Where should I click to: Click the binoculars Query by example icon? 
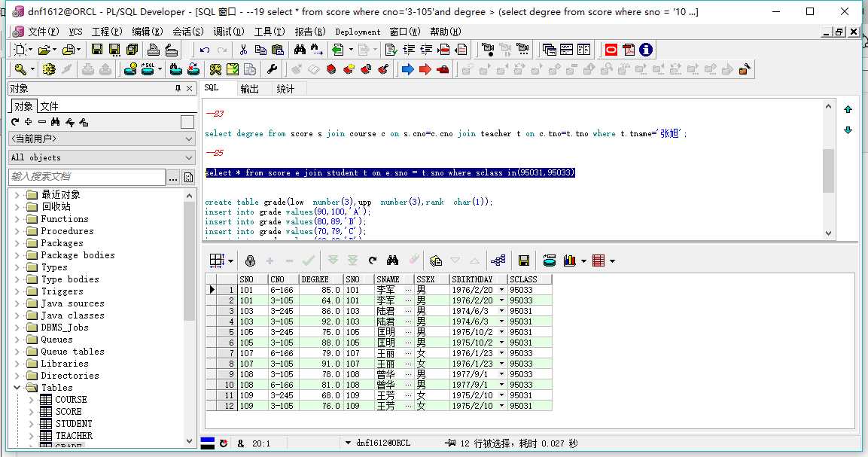point(392,260)
